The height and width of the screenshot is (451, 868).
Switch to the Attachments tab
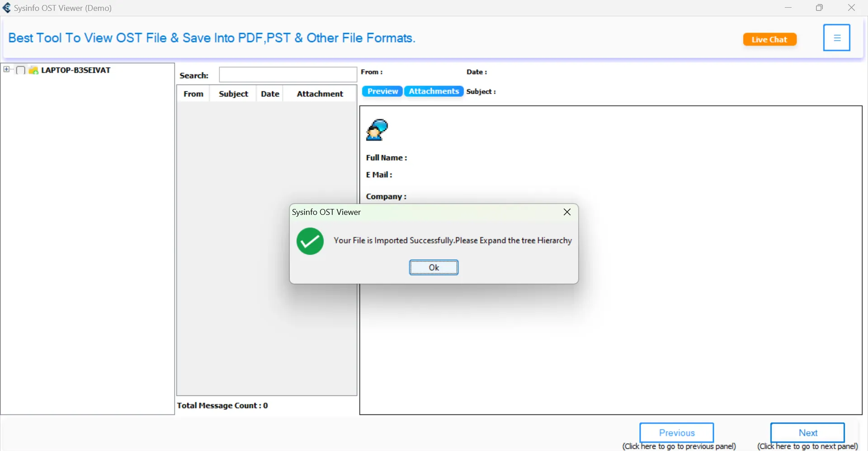pyautogui.click(x=434, y=91)
